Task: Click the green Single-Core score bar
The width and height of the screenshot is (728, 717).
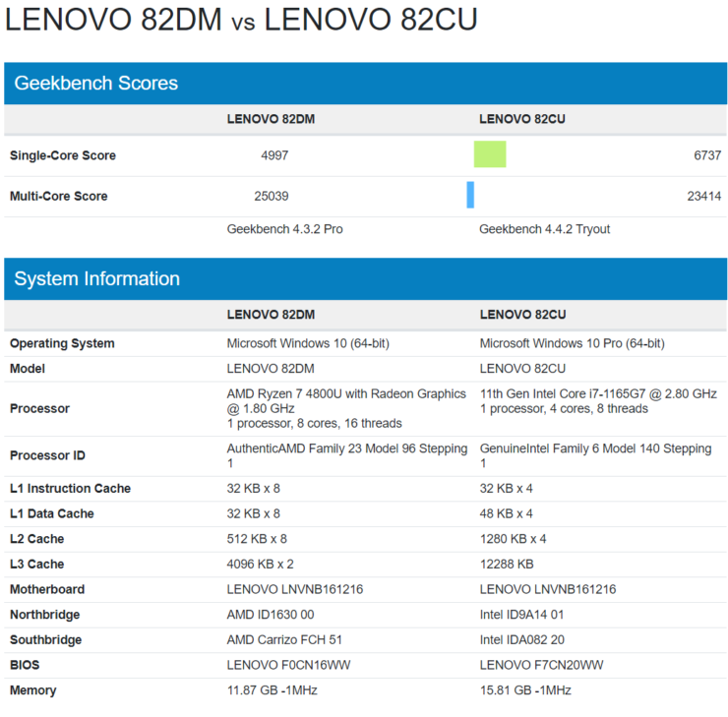Action: click(x=490, y=154)
